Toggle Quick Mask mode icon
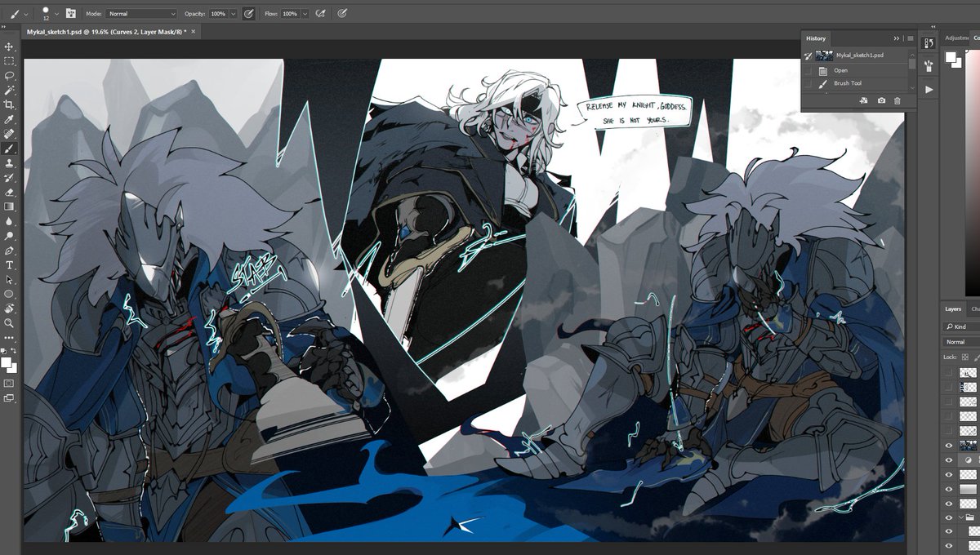Viewport: 980px width, 555px height. point(9,383)
